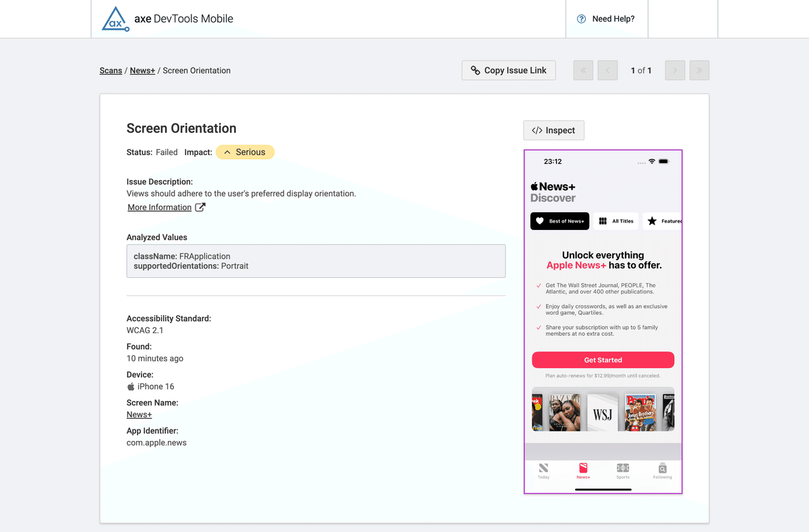The height and width of the screenshot is (532, 809).
Task: Click the battery status icon in screenshot
Action: pyautogui.click(x=664, y=162)
